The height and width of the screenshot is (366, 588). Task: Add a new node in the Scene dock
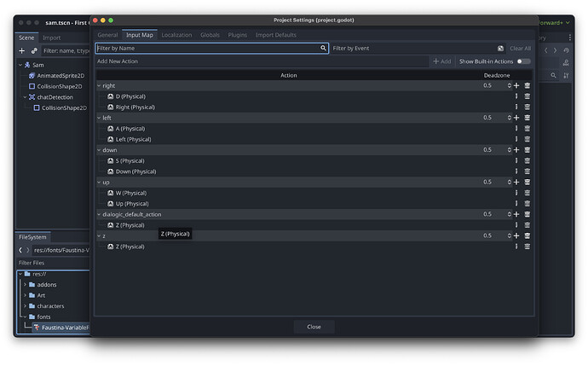point(22,50)
